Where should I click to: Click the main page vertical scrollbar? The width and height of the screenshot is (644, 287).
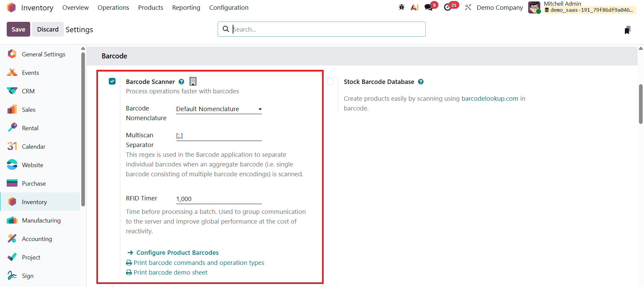pyautogui.click(x=641, y=104)
